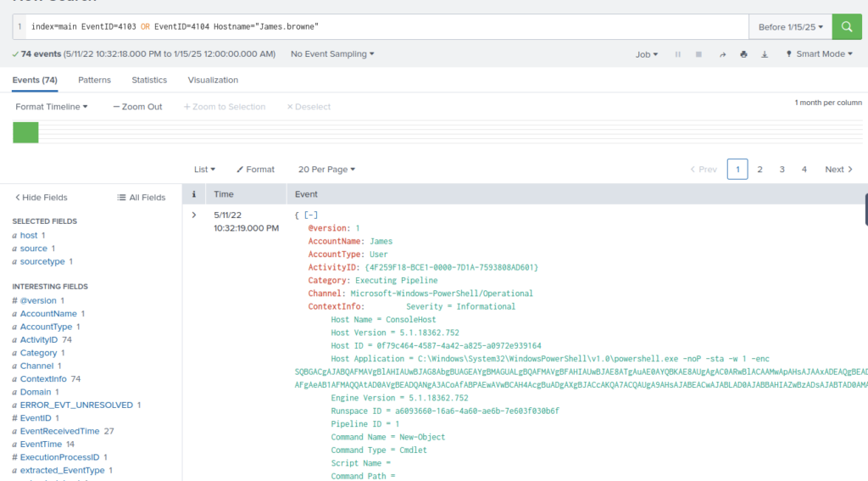Viewport: 868px width, 481px height.
Task: Open EventID field in sidebar
Action: 36,418
